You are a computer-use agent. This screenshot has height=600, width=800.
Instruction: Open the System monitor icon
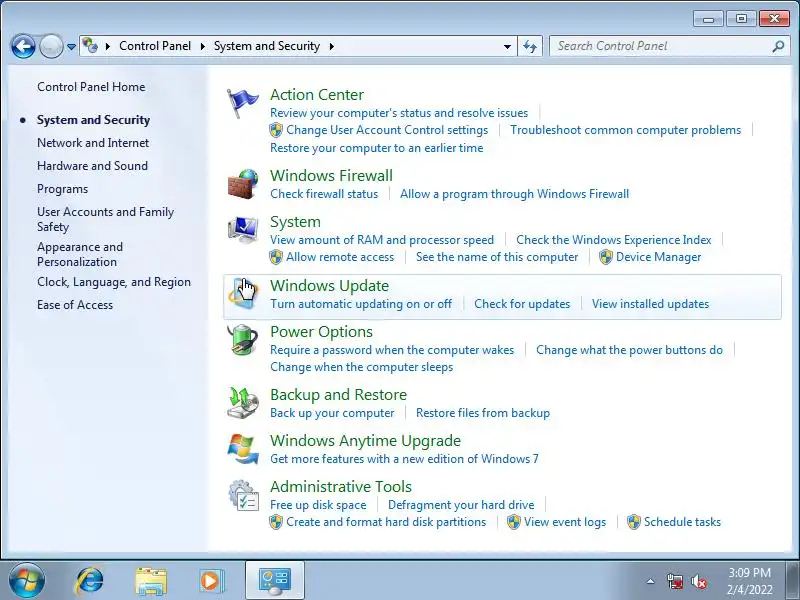click(x=243, y=230)
